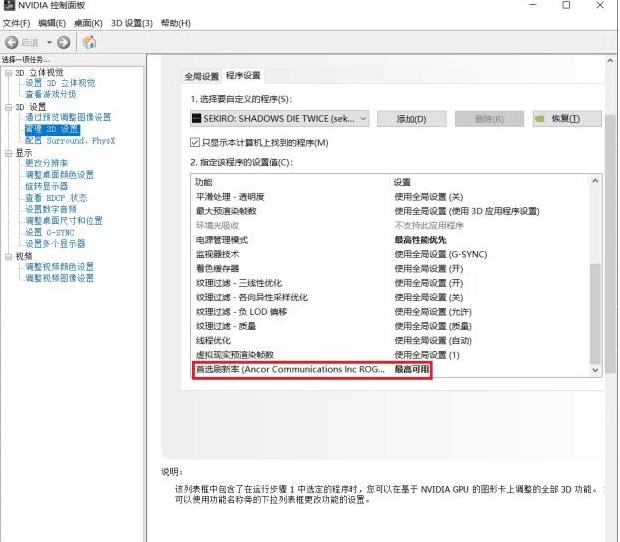Open 调整视频图像设置 in the tree
Screen dimensions: 620x542
point(59,278)
